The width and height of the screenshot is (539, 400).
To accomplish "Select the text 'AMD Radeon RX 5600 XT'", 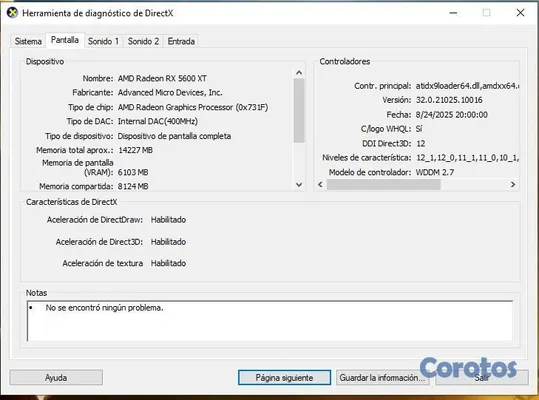I will 162,78.
